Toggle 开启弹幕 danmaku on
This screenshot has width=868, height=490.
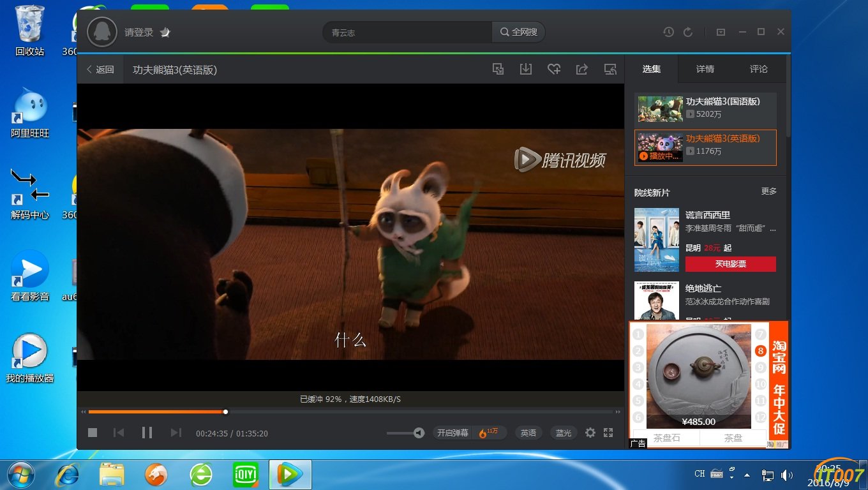click(x=453, y=433)
